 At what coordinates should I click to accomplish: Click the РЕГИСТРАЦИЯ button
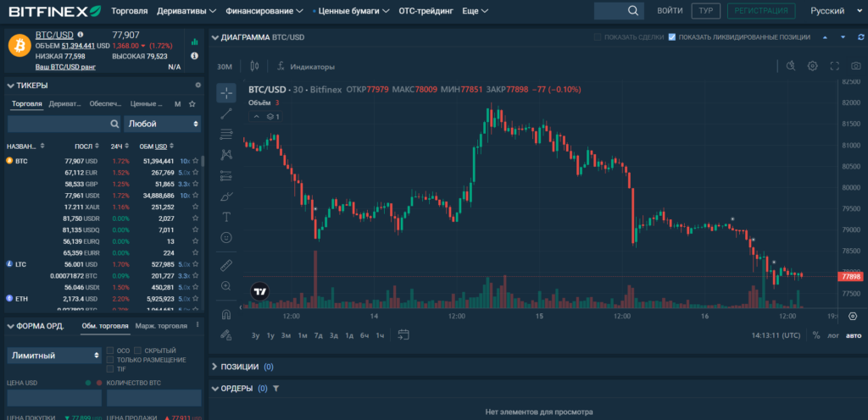click(761, 11)
